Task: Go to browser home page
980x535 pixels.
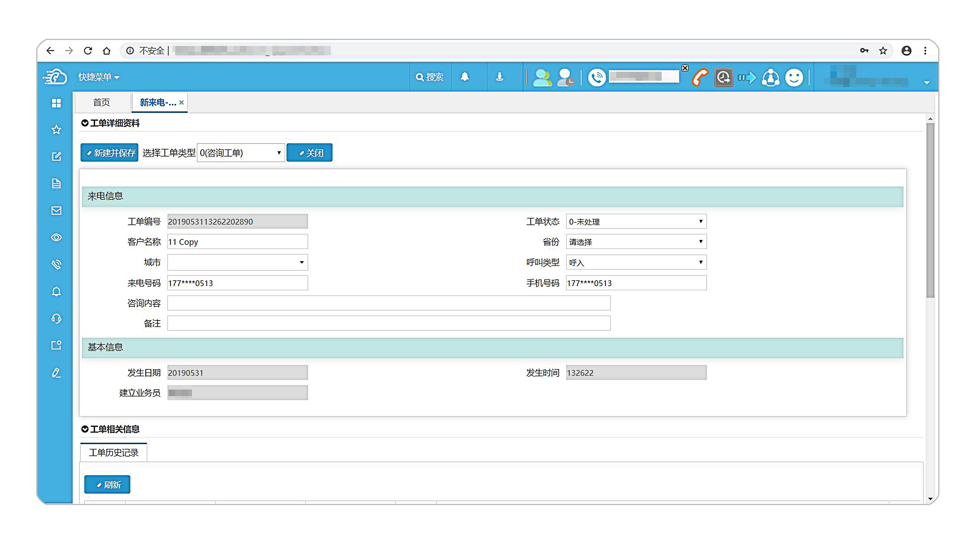Action: (107, 50)
